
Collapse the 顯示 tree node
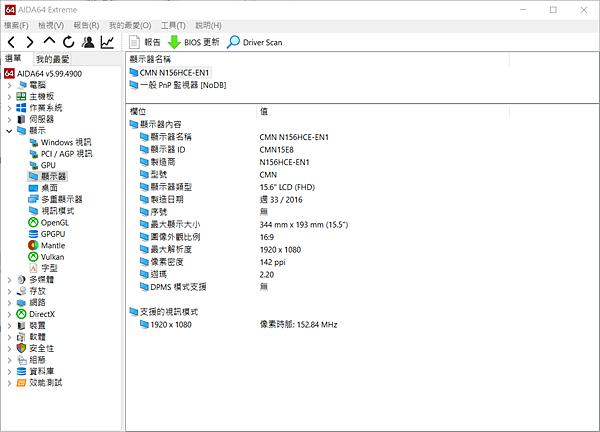point(9,131)
